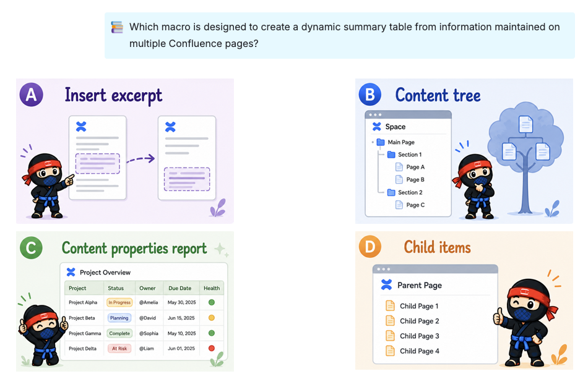Open the 'Child Page 2' link

pos(419,321)
